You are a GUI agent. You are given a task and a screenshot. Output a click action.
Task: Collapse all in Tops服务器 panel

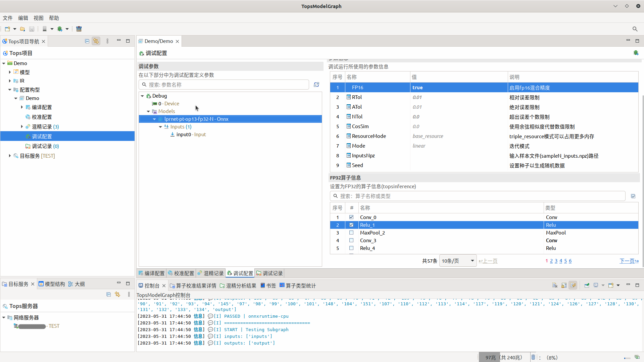(109, 294)
